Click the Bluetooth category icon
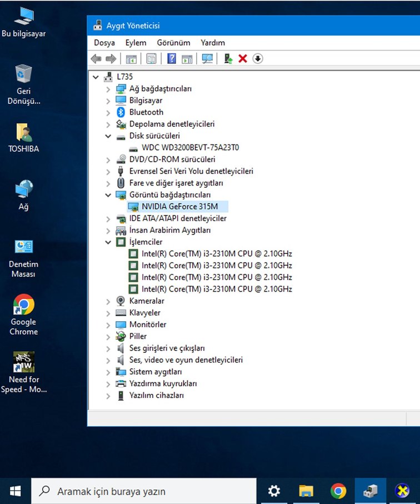 pyautogui.click(x=121, y=112)
